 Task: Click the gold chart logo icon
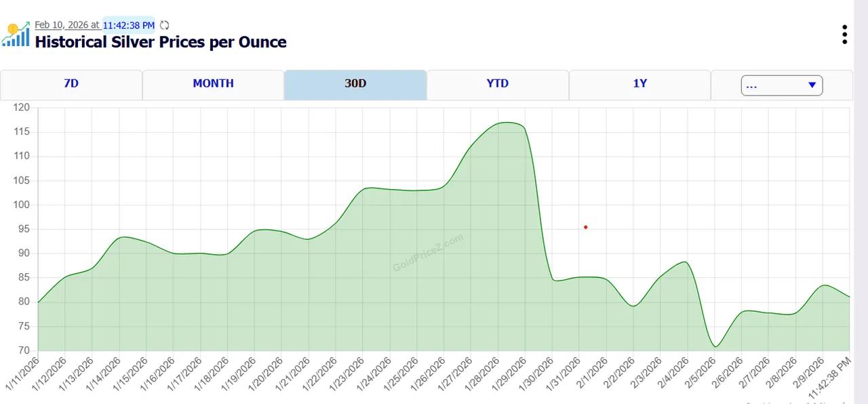point(16,34)
